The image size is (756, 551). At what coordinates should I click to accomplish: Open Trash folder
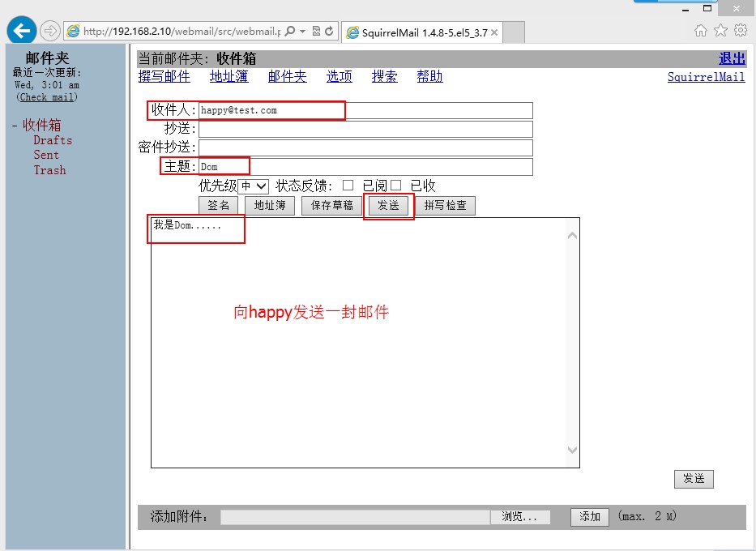pos(49,170)
